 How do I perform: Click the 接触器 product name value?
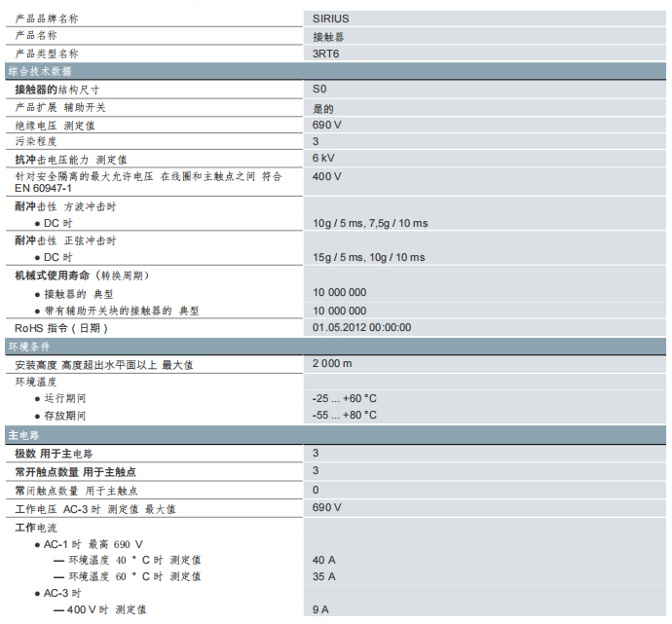tap(326, 36)
